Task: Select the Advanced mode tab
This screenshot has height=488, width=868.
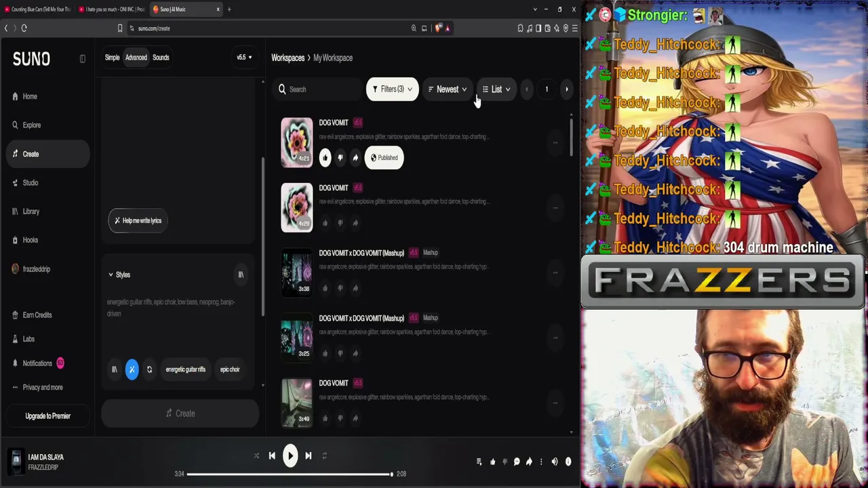Action: (136, 58)
